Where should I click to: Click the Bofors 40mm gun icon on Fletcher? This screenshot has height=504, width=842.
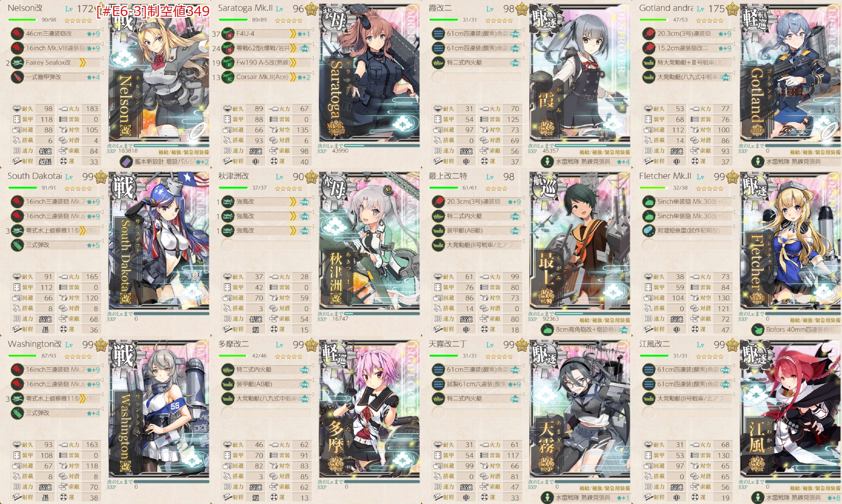click(x=758, y=330)
